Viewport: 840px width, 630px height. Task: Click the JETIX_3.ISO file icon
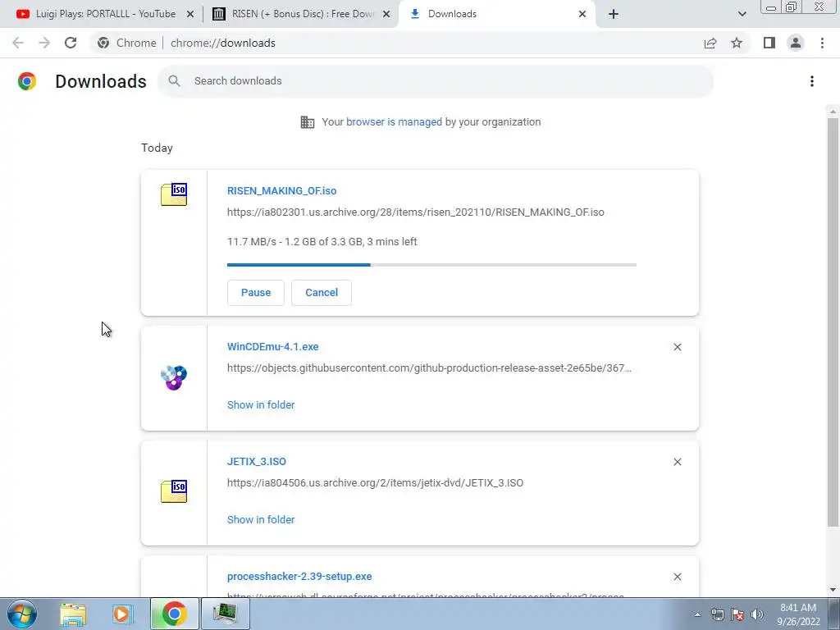174,491
